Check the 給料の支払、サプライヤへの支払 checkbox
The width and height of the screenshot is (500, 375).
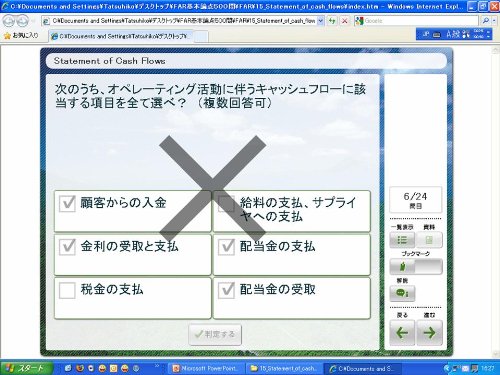coord(226,203)
